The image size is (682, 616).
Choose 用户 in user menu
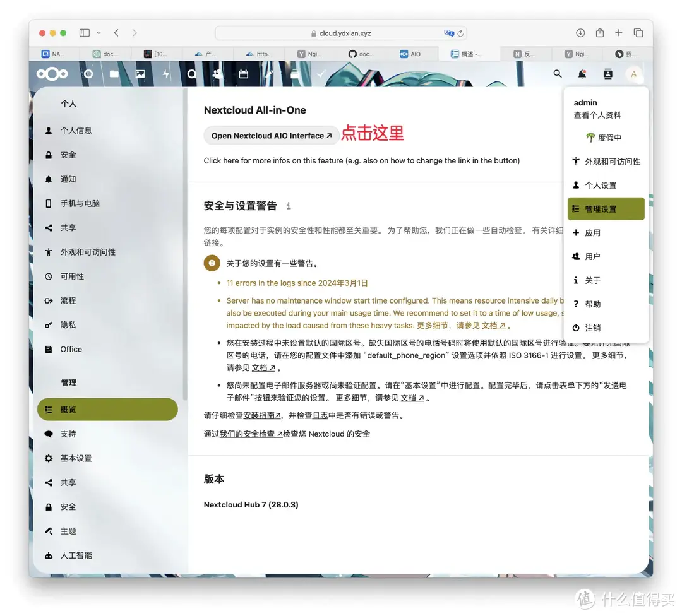[606, 256]
